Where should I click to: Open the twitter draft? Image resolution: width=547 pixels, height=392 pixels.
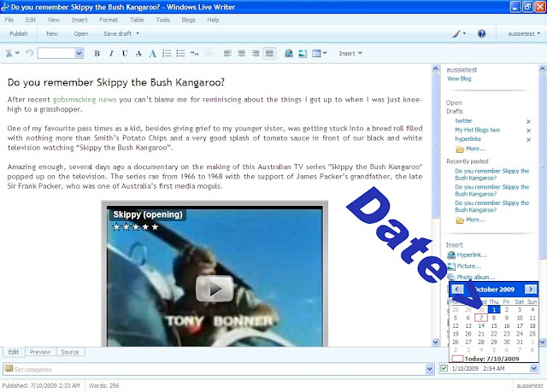coord(463,121)
